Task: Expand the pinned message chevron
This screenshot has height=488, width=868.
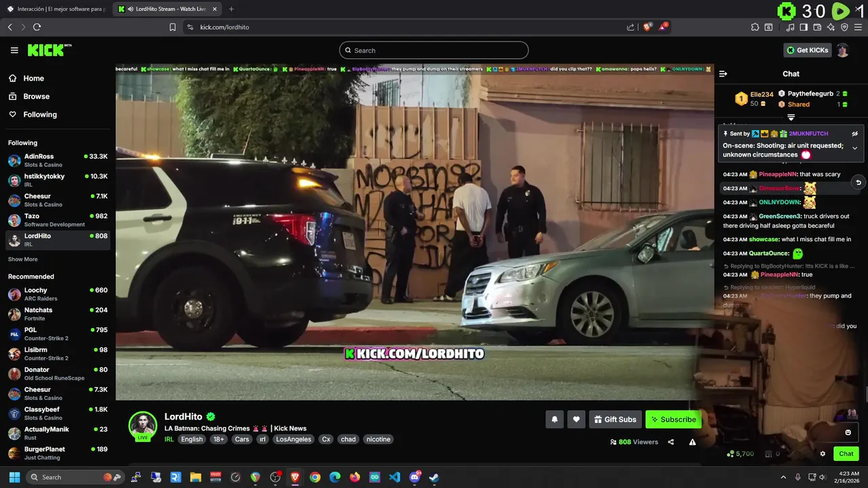Action: pyautogui.click(x=855, y=148)
